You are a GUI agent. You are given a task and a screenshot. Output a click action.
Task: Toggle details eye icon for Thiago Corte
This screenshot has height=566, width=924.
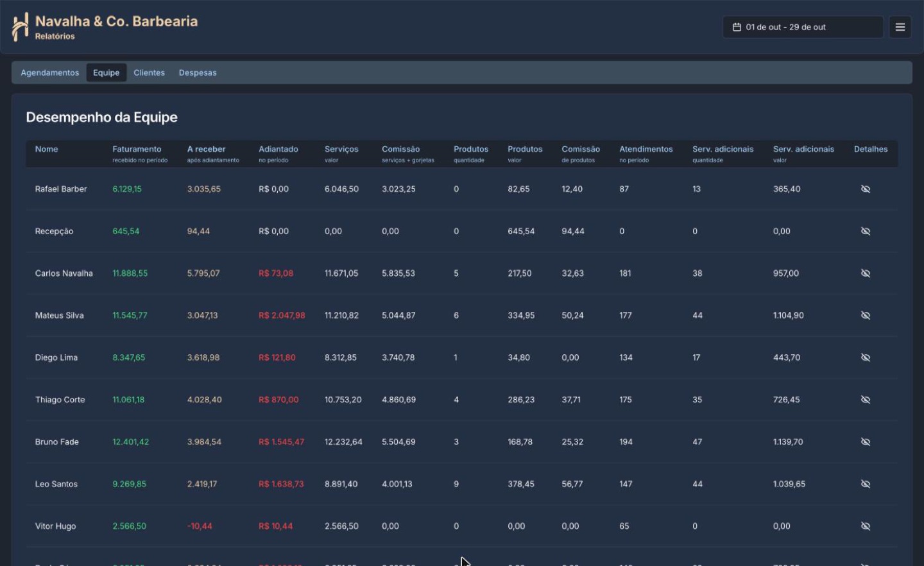[x=866, y=400]
